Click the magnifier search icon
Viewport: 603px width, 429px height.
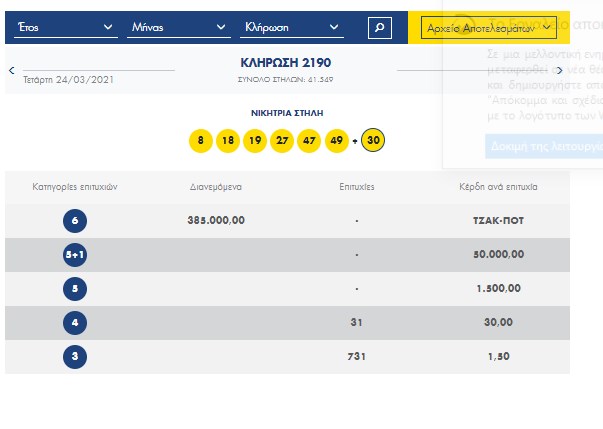click(x=379, y=28)
